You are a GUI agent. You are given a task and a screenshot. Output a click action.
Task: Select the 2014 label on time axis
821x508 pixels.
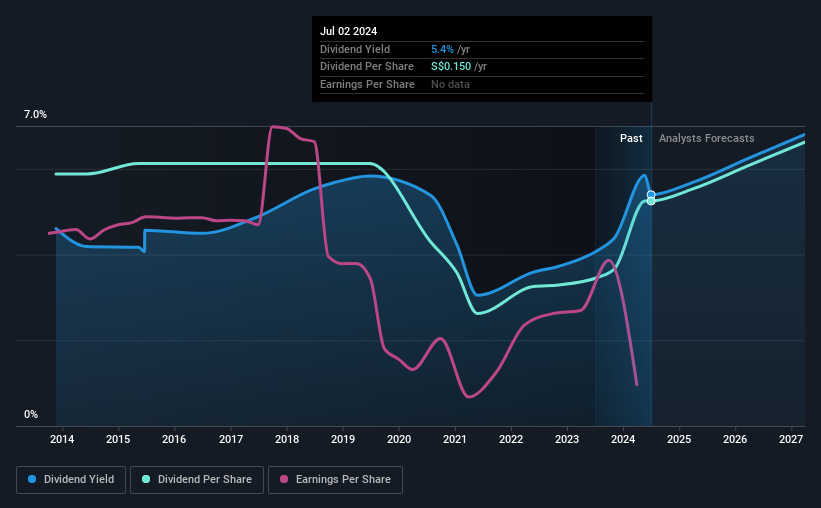point(62,439)
